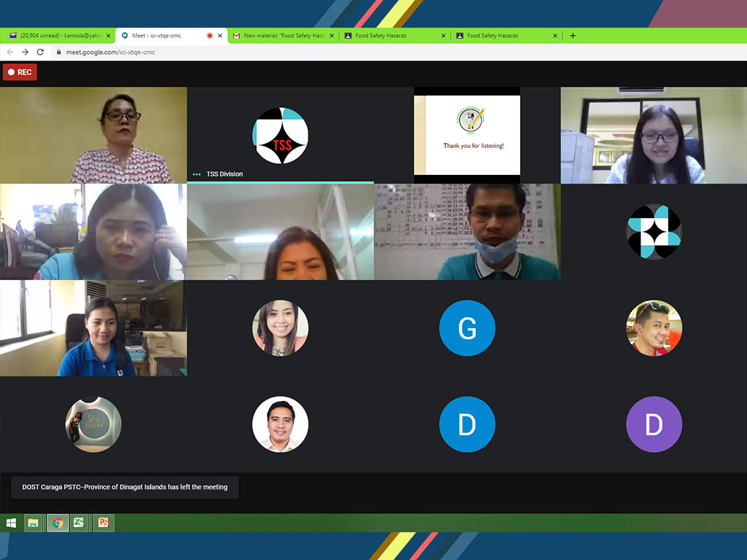Open a new browser tab with the plus button
The image size is (747, 560).
pos(573,36)
